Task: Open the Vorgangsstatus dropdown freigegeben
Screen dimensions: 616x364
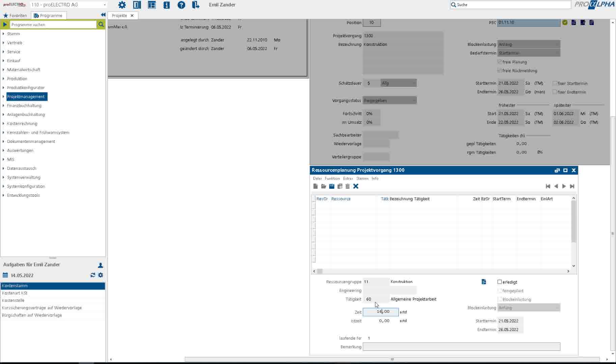Action: tap(390, 100)
